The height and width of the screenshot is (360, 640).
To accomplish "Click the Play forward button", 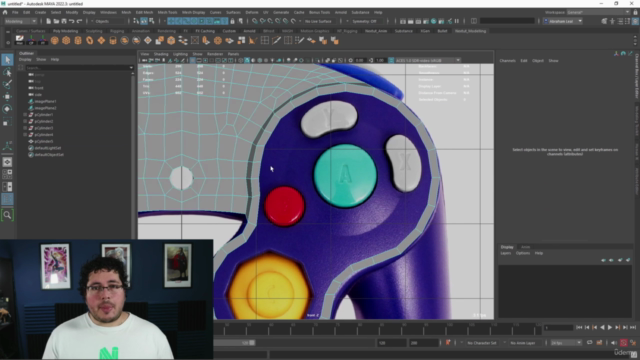I will point(610,327).
